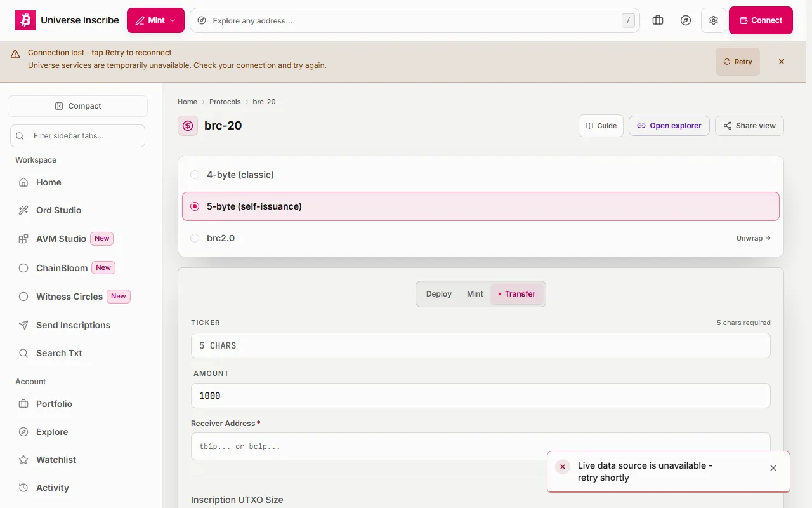
Task: Open the compass explore icon in header
Action: [686, 20]
